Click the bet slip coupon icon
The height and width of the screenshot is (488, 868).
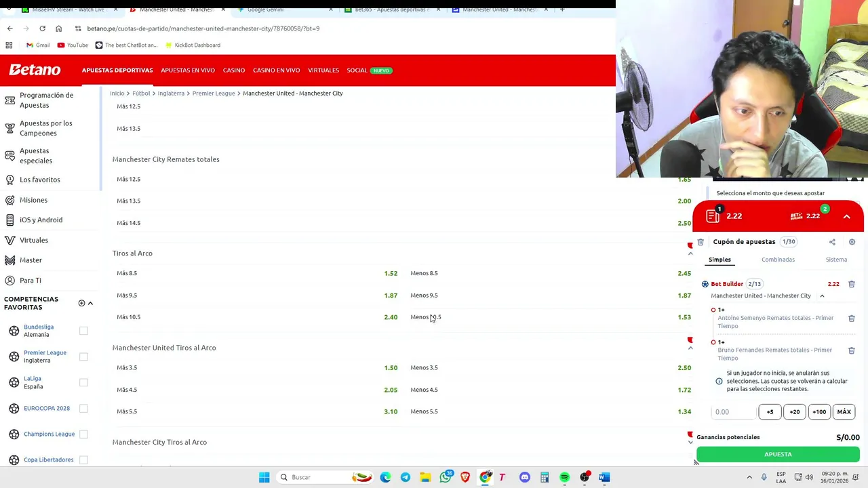tap(713, 216)
